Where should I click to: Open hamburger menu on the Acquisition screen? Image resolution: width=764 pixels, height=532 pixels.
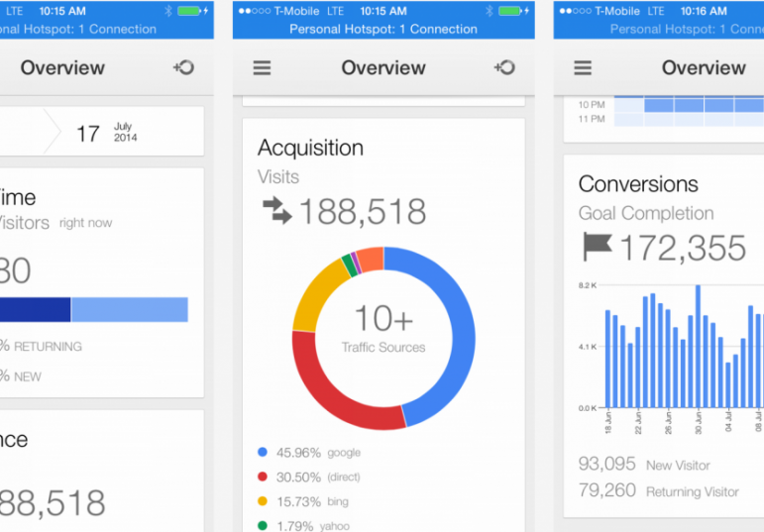click(x=262, y=68)
